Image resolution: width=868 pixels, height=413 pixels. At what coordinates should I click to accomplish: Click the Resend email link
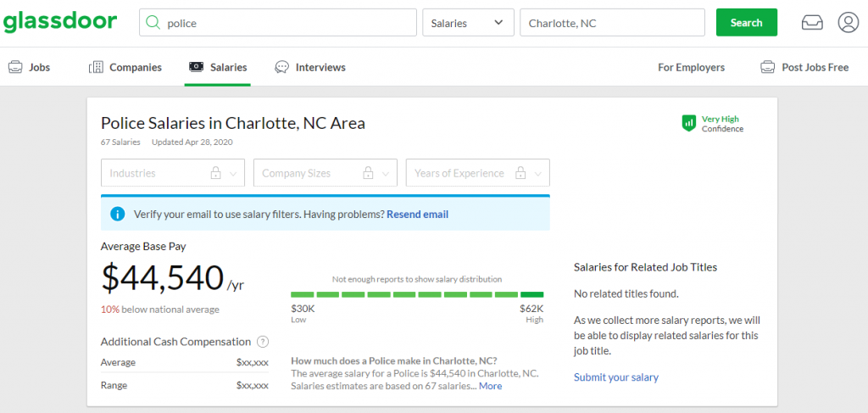[x=417, y=214]
